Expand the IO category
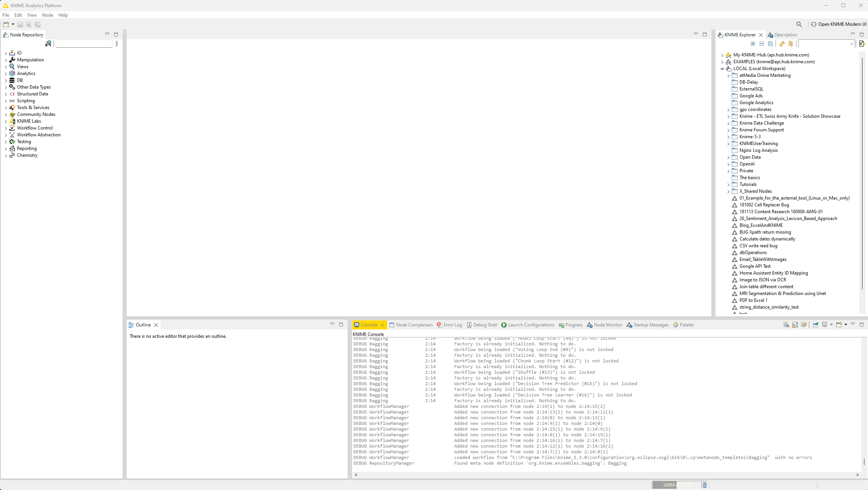Image resolution: width=868 pixels, height=490 pixels. click(6, 53)
